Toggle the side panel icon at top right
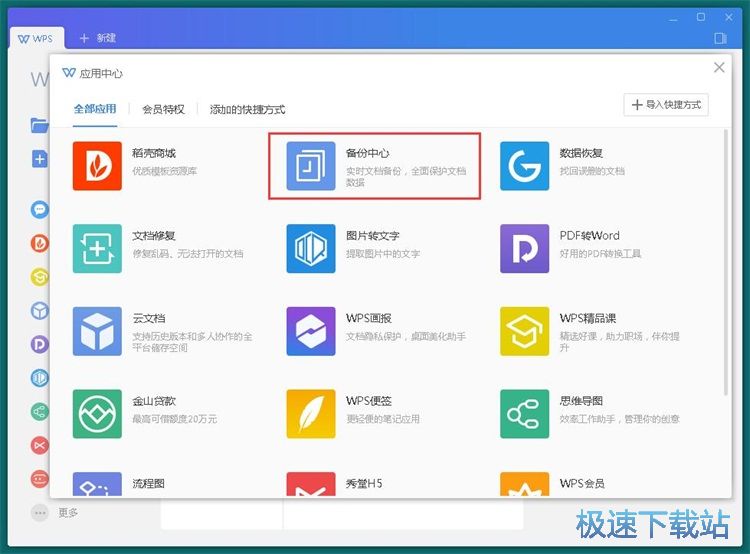The height and width of the screenshot is (554, 750). pos(720,38)
